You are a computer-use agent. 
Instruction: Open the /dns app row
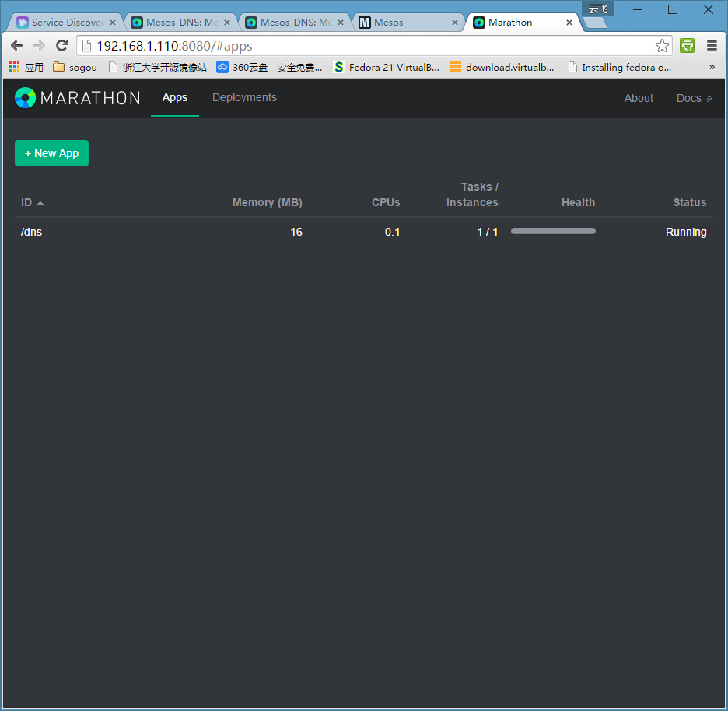pos(363,232)
